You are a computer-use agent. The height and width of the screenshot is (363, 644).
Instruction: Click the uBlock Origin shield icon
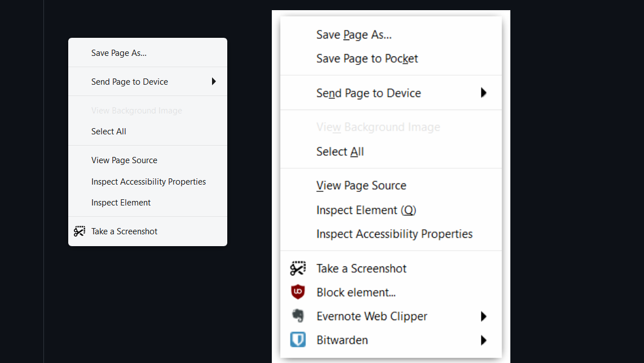pos(298,292)
